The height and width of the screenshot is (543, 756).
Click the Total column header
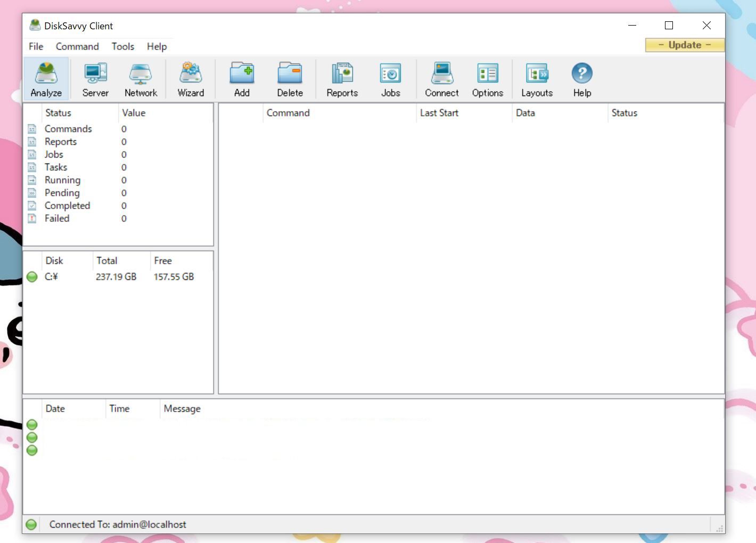[121, 261]
